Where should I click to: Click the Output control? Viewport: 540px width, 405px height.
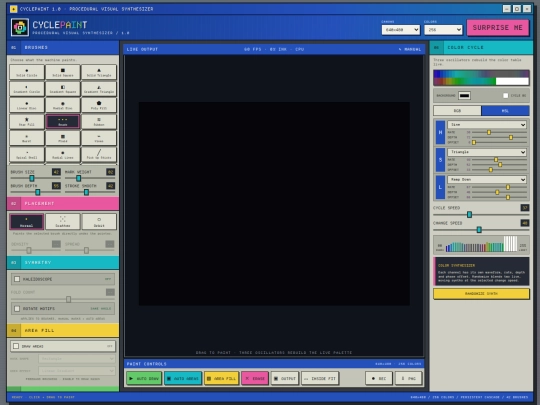(x=284, y=378)
